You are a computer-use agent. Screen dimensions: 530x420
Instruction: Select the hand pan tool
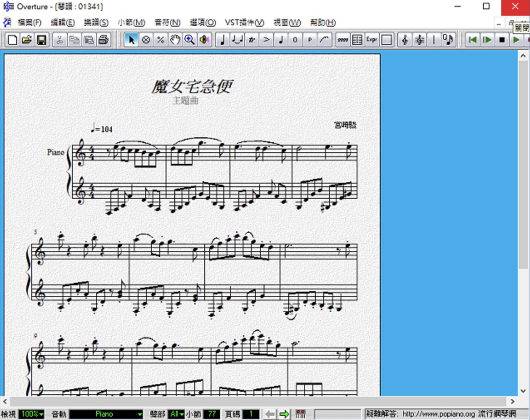tap(175, 40)
